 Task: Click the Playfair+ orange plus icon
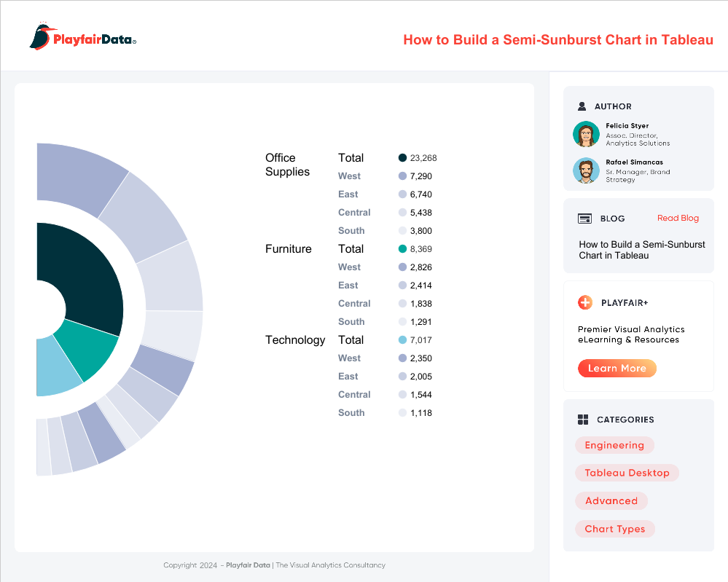584,302
